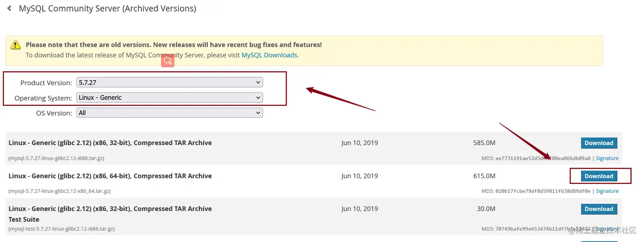Click the back arrow beside MySQL Community Server

(9, 8)
